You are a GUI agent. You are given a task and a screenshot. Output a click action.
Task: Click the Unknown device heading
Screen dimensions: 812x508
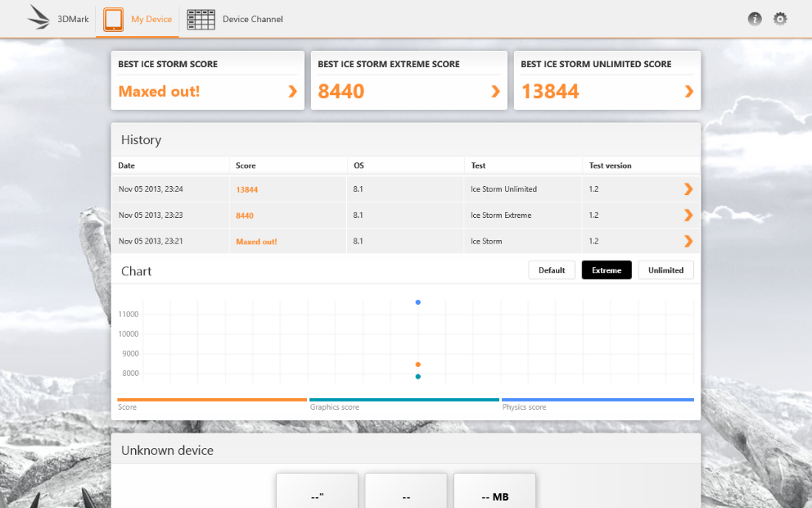167,450
